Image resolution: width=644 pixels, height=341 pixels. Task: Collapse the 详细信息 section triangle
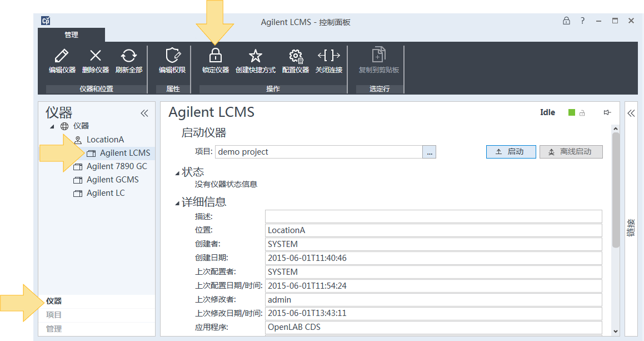coord(177,203)
